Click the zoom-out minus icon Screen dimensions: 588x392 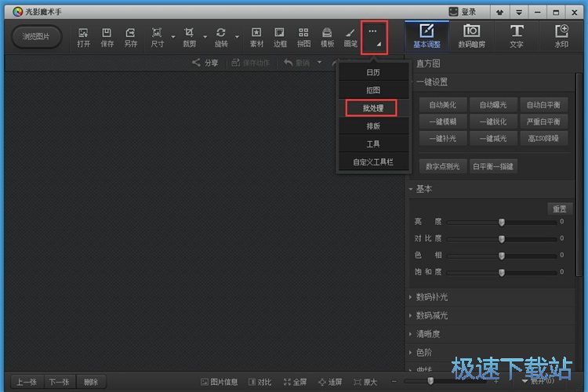tap(394, 382)
